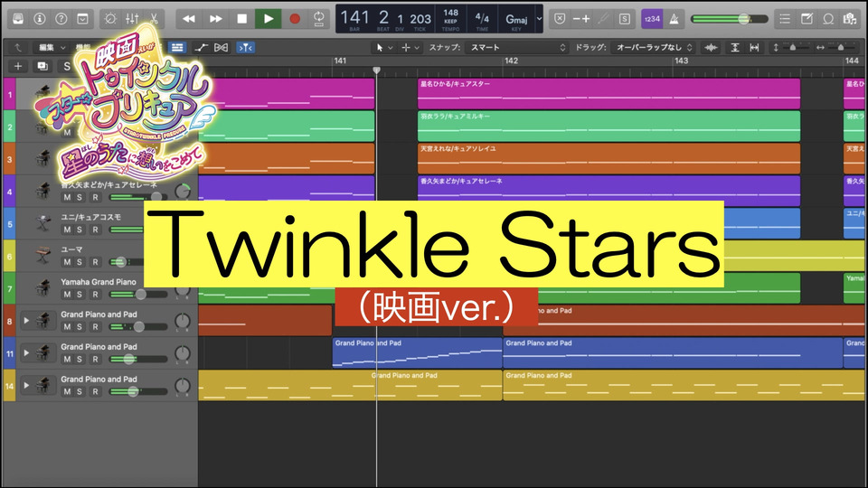The width and height of the screenshot is (868, 488).
Task: Fast-forward the playhead
Action: [215, 19]
